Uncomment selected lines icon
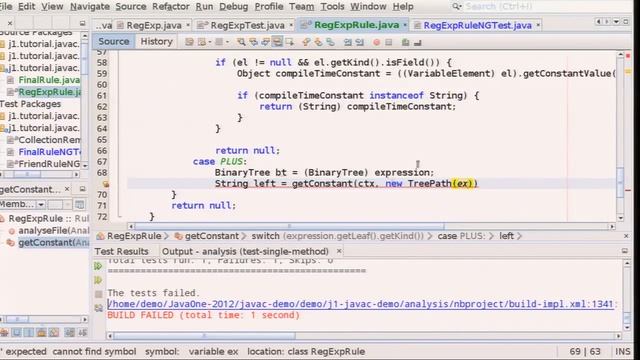This screenshot has height=360, width=640. coord(418,42)
